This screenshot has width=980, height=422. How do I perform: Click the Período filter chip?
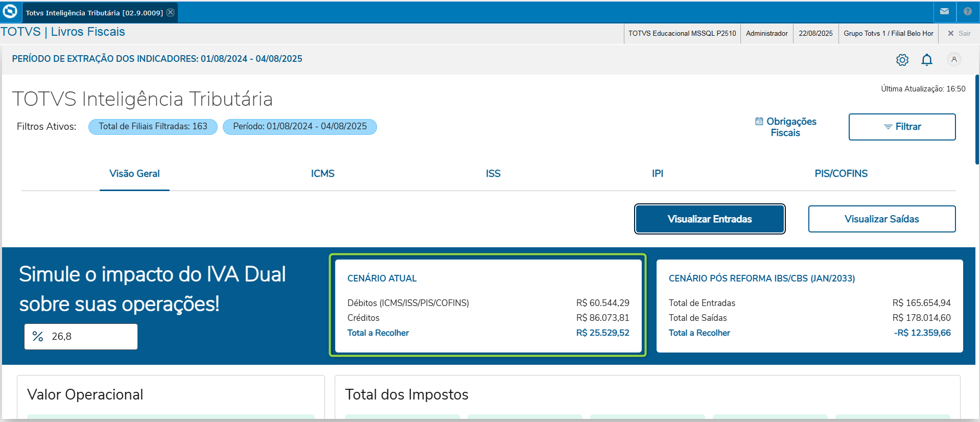tap(300, 127)
